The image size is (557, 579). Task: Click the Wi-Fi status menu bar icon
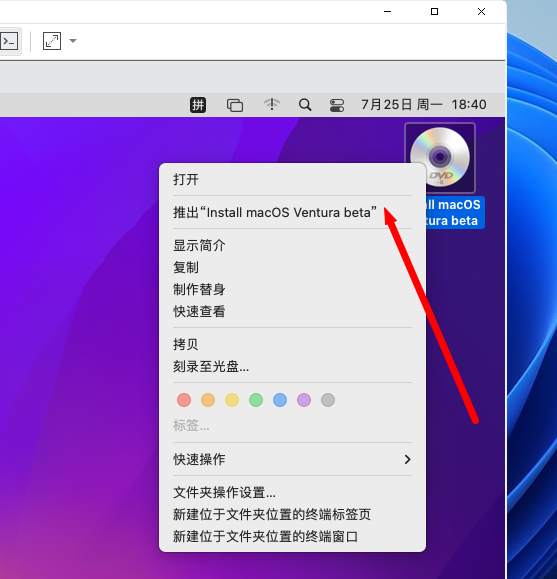[272, 105]
